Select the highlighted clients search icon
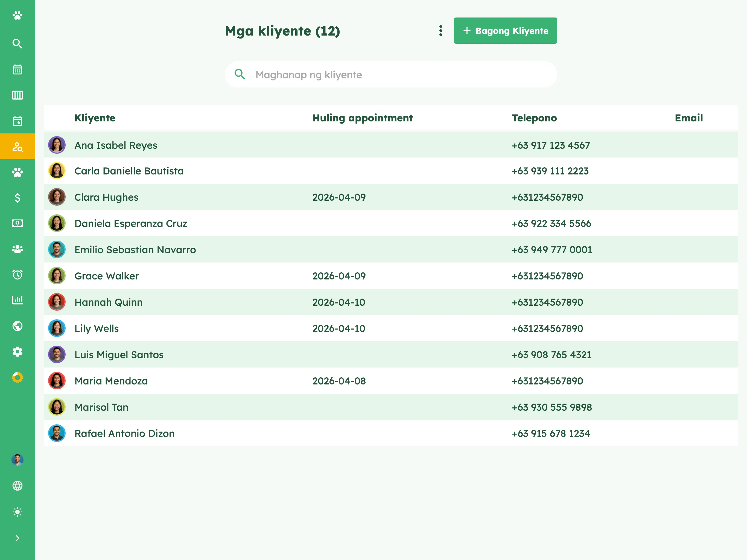The height and width of the screenshot is (560, 747). [17, 147]
